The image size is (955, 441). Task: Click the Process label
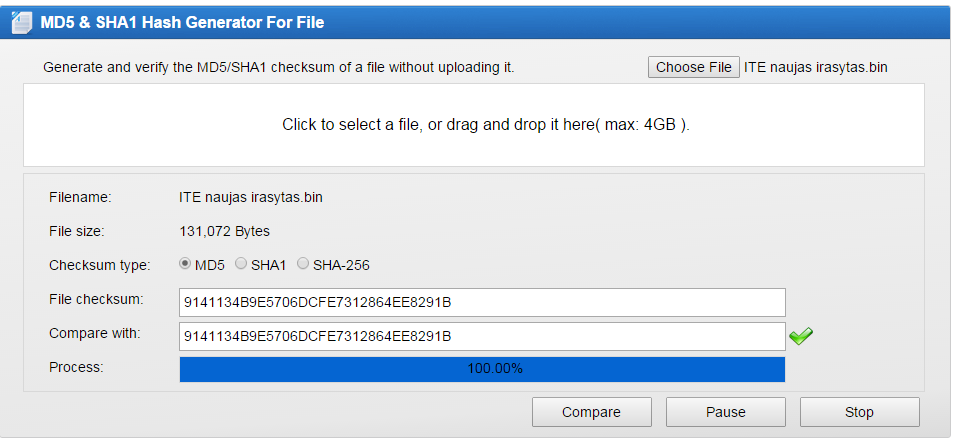click(x=76, y=367)
